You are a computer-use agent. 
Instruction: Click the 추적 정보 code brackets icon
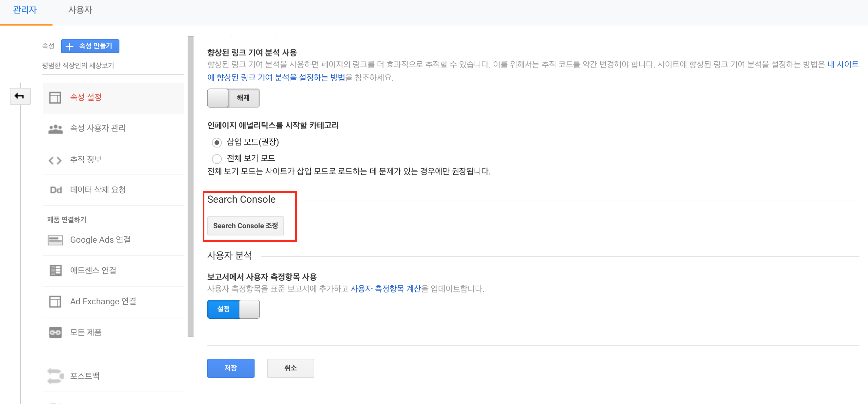pos(55,160)
